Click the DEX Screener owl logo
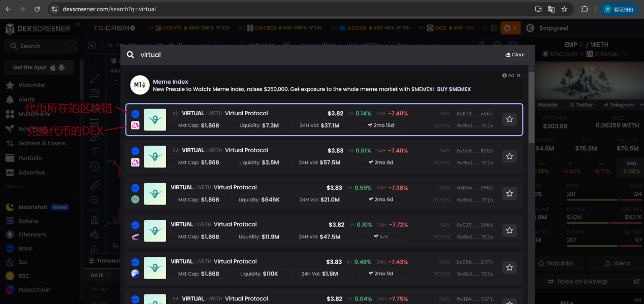The image size is (644, 304). click(x=10, y=29)
